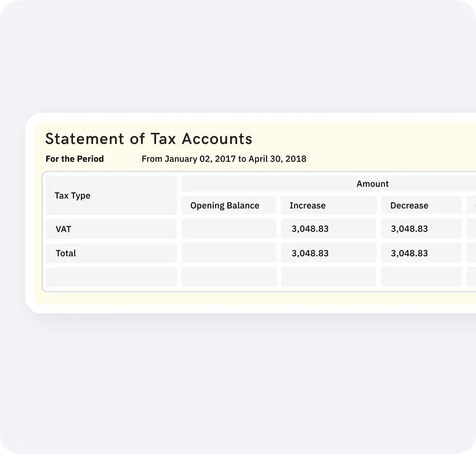The image size is (476, 454).
Task: Click the Tax Type column header
Action: (x=72, y=195)
